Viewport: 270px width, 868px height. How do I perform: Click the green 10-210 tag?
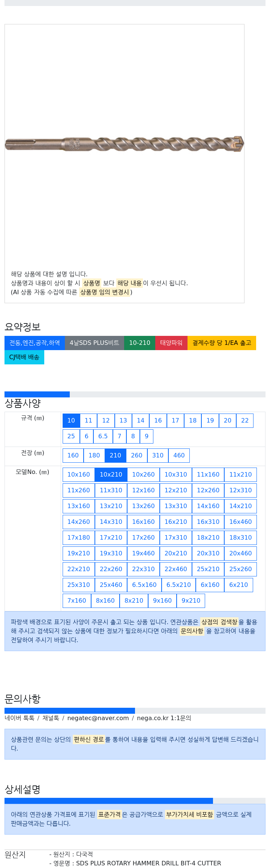[140, 343]
